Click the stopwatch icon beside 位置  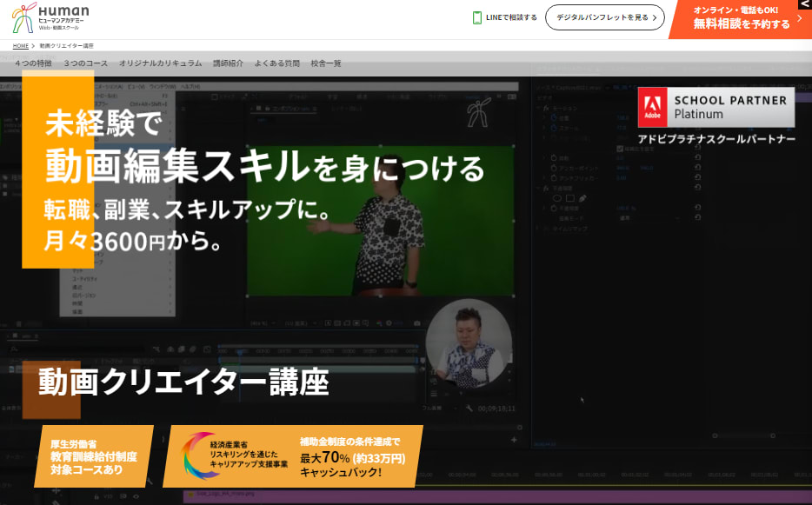pyautogui.click(x=553, y=118)
